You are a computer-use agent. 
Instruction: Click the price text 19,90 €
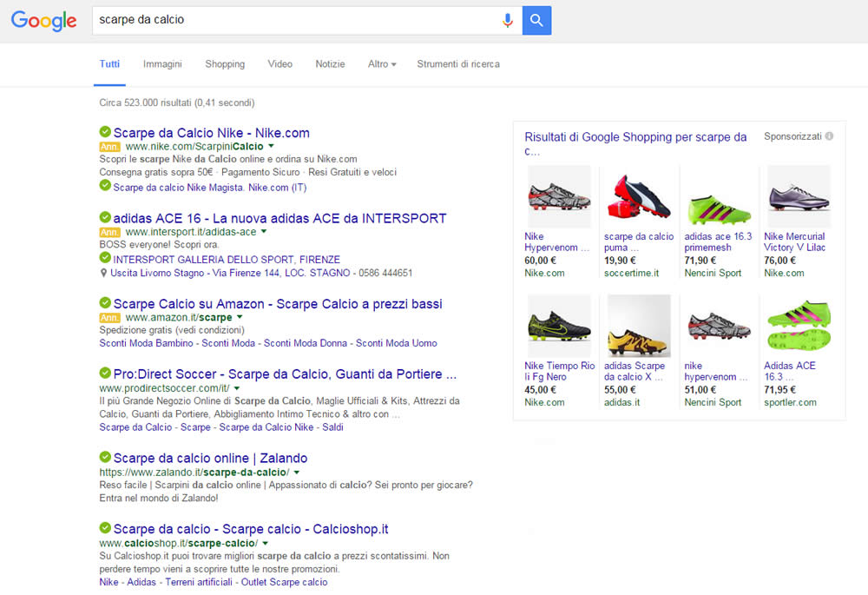(620, 261)
